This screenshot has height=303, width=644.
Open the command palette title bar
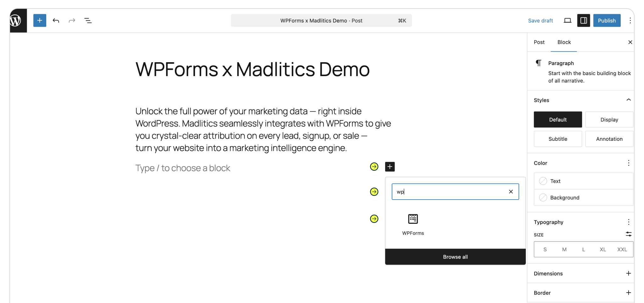click(x=321, y=20)
